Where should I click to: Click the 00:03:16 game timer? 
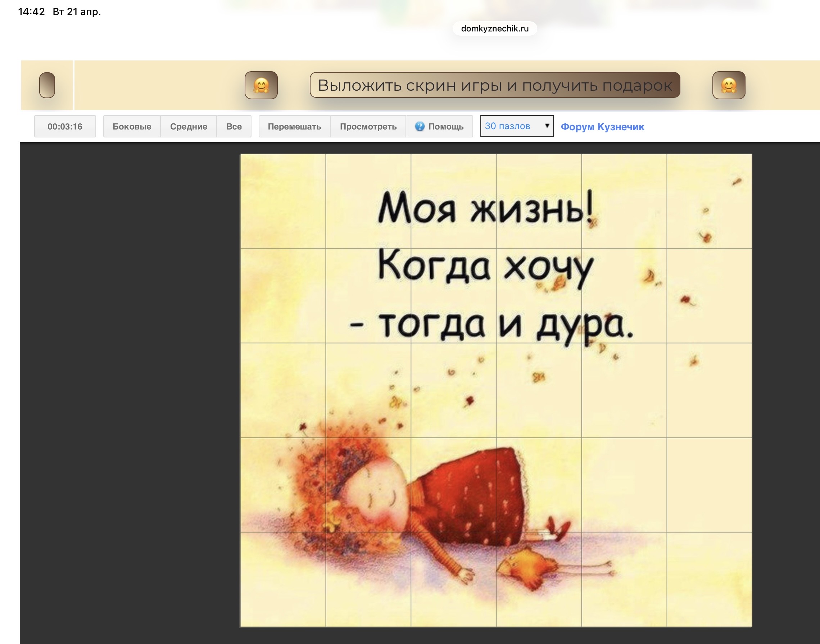tap(65, 126)
